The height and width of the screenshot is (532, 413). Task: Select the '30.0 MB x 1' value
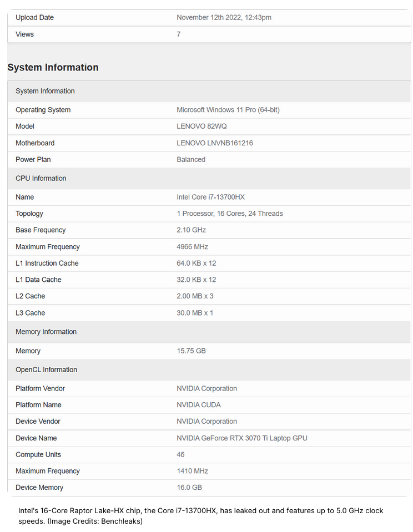195,313
